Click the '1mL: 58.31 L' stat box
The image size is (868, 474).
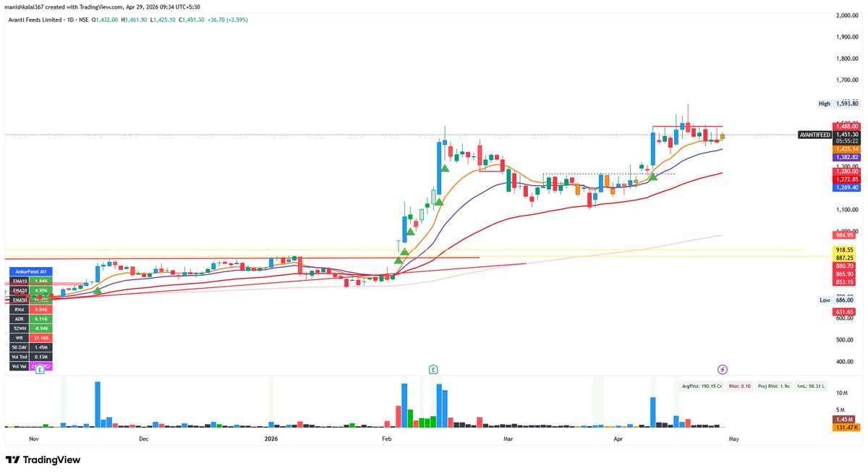click(x=810, y=387)
